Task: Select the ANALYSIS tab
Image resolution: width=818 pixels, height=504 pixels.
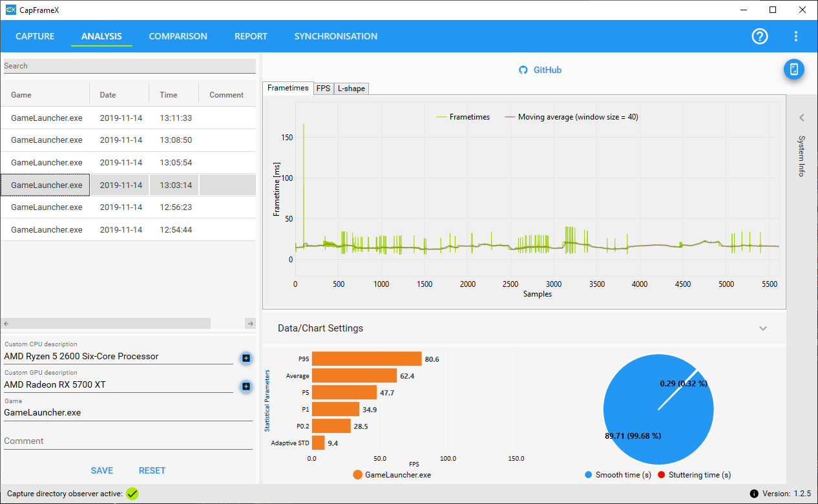Action: pyautogui.click(x=101, y=36)
